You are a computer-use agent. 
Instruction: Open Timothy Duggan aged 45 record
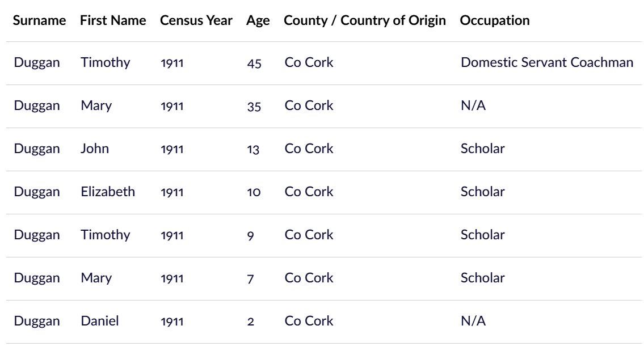pyautogui.click(x=324, y=63)
